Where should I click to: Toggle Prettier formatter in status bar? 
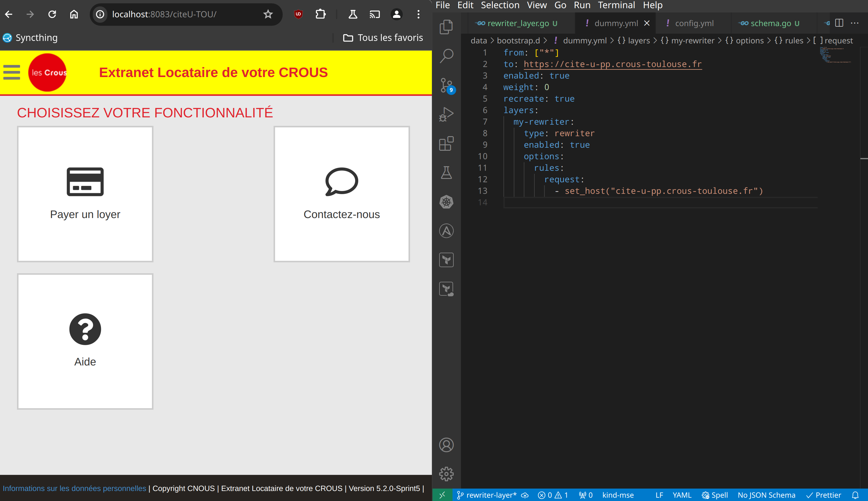[x=824, y=495]
